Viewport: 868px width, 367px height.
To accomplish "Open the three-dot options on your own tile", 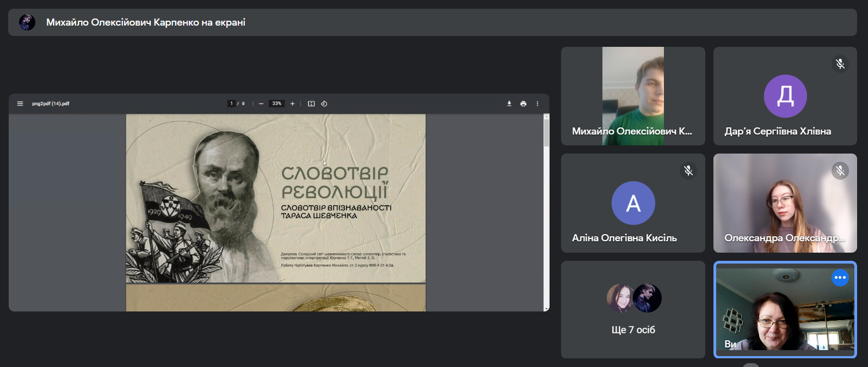I will [x=840, y=278].
